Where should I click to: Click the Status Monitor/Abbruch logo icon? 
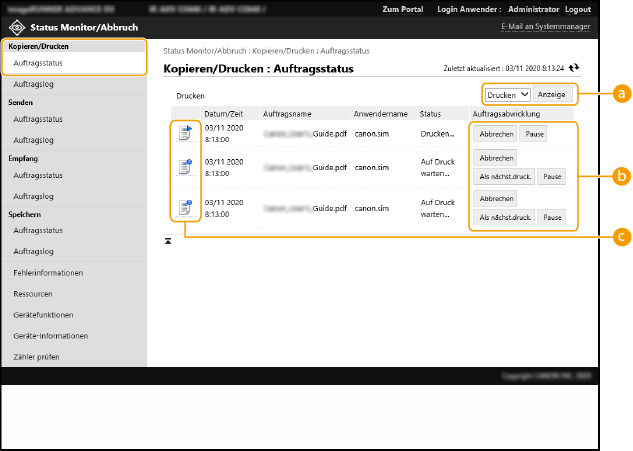pyautogui.click(x=15, y=25)
